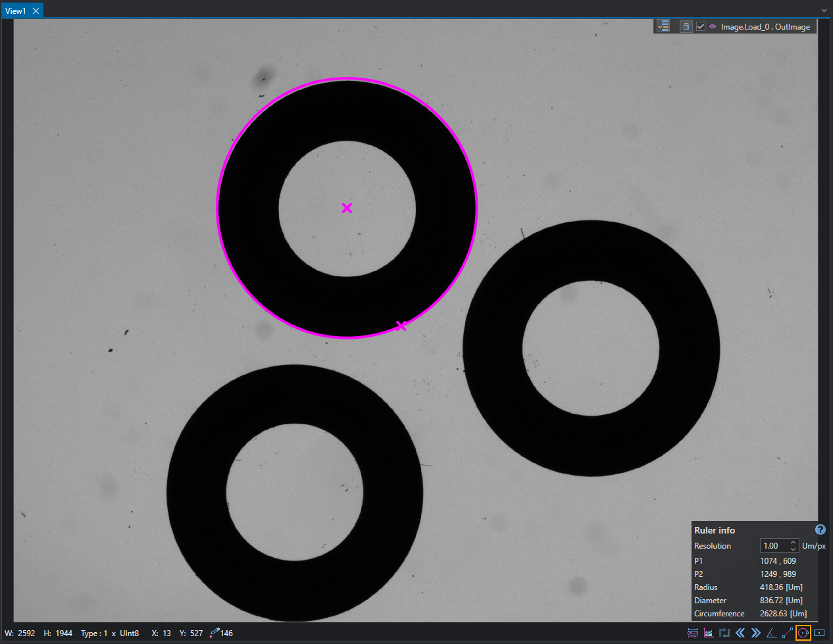Uncheck the Image.Load_0 . OutImage checkbox
Screen dimensions: 833x644
tap(701, 27)
